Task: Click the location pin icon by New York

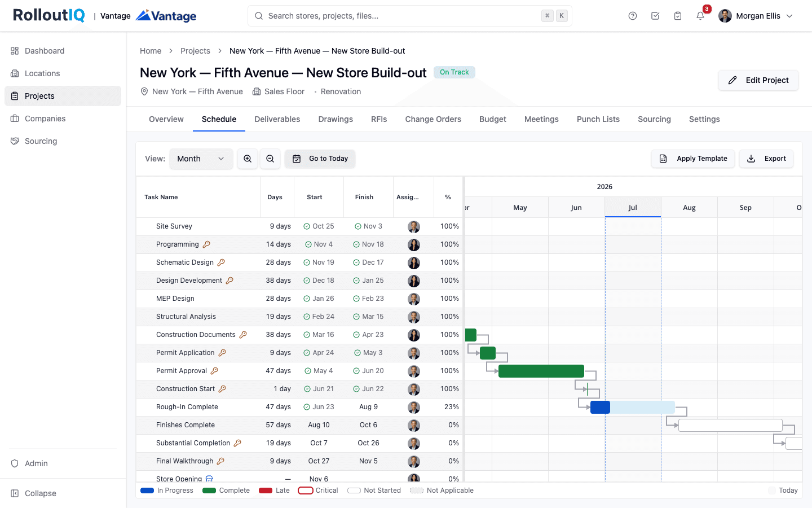Action: 144,91
